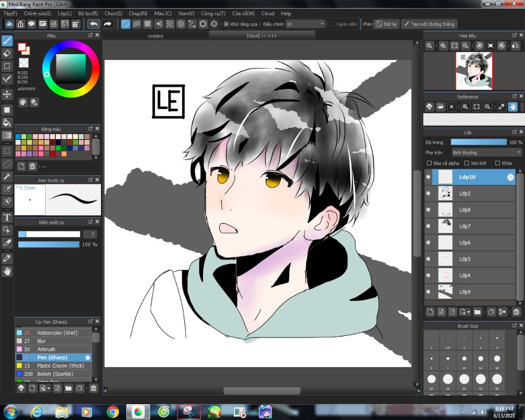This screenshot has height=420, width=525.
Task: Select the Eraser tool
Action: (x=7, y=53)
